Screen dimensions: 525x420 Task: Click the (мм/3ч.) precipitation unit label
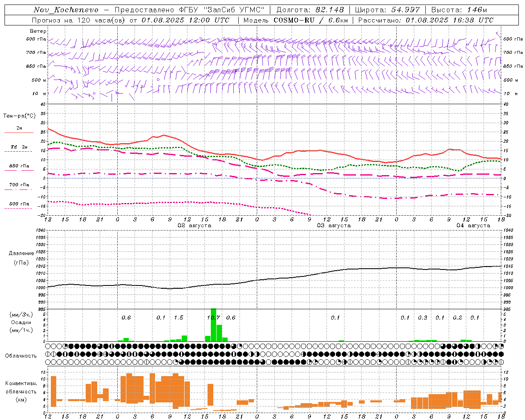click(x=21, y=315)
